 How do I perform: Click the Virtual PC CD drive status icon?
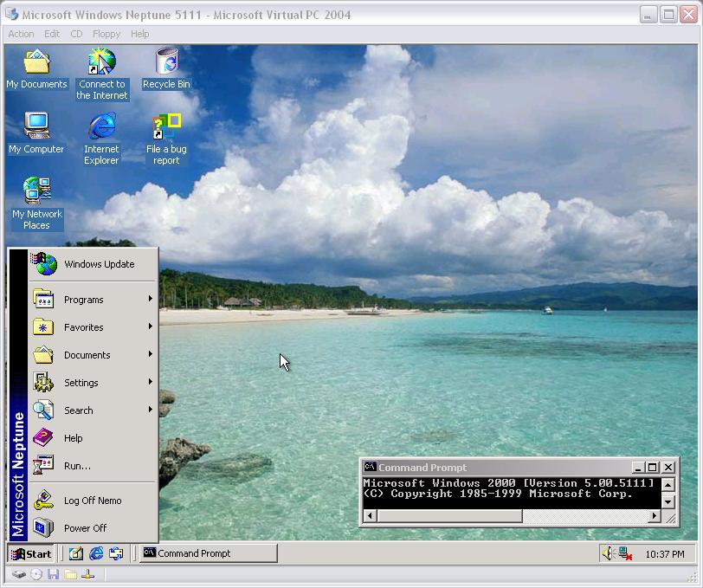pos(36,574)
